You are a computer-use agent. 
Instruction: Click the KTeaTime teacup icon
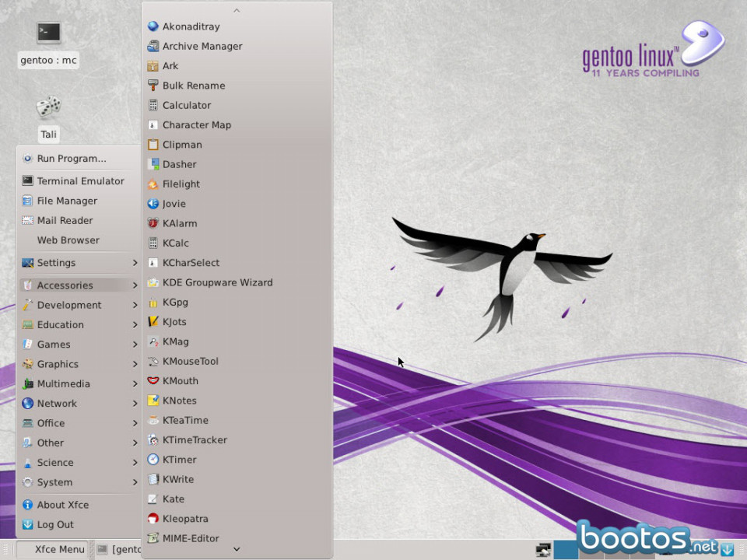click(x=153, y=420)
